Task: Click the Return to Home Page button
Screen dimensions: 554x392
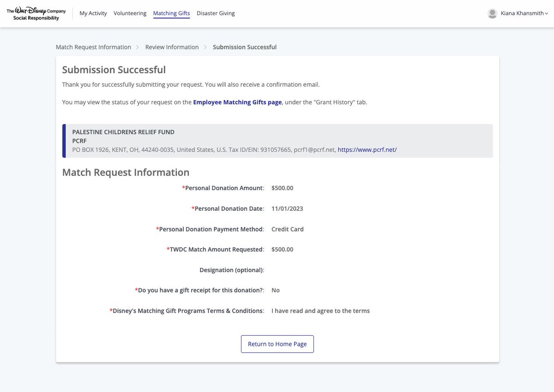Action: pyautogui.click(x=277, y=344)
